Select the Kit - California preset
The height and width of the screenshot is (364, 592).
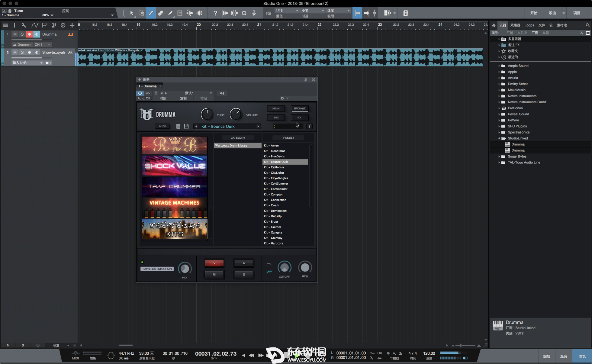click(285, 167)
